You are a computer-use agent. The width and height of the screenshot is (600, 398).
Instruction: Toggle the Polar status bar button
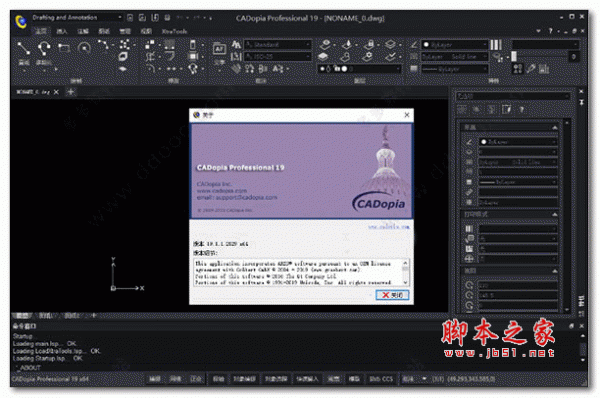[218, 379]
